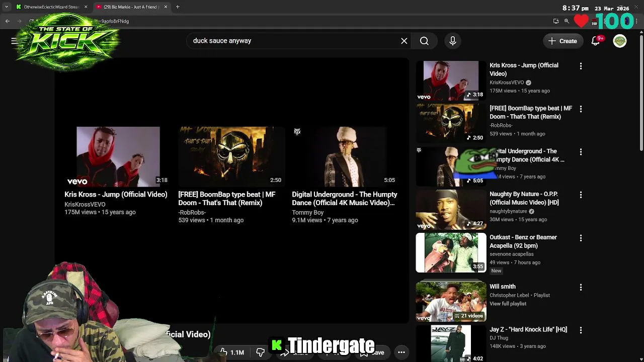Click the install app icon in address bar
Screen dimensions: 644x362
click(x=556, y=21)
